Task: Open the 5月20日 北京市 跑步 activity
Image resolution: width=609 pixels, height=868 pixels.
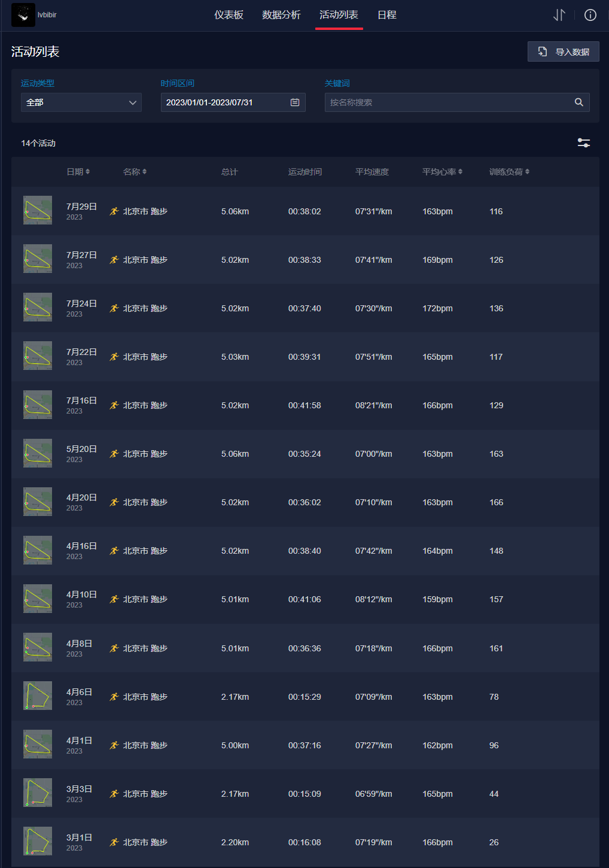Action: tap(145, 454)
